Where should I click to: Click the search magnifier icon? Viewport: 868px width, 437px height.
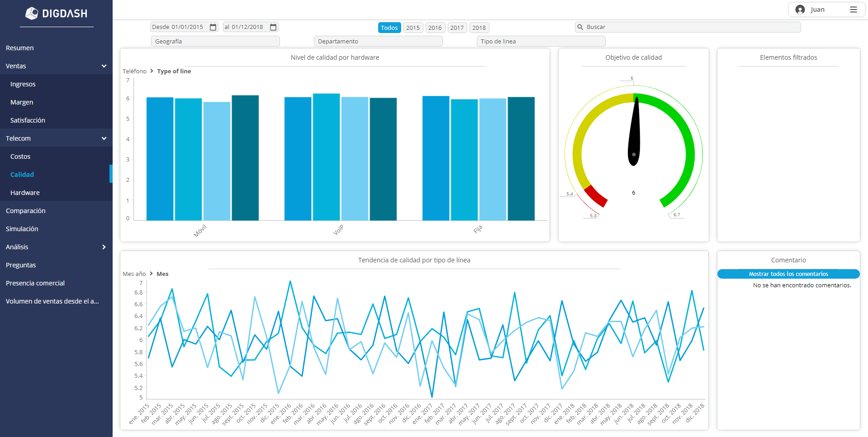580,27
